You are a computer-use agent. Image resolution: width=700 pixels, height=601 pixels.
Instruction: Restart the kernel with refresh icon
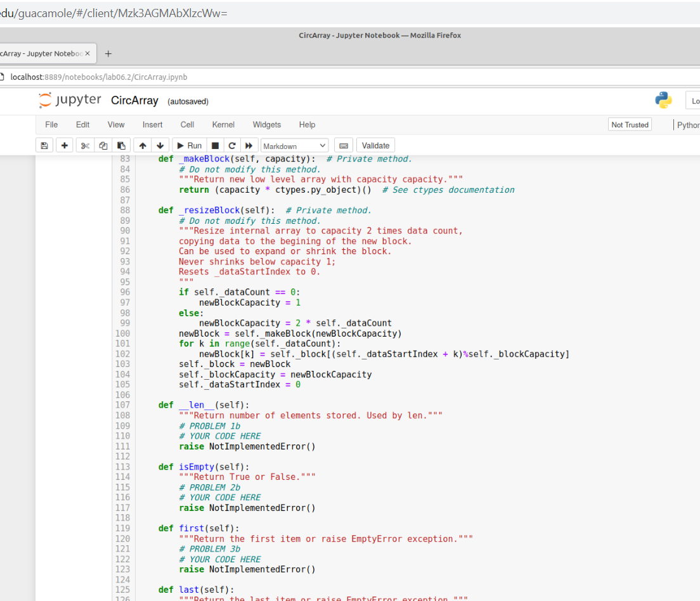[x=231, y=145]
